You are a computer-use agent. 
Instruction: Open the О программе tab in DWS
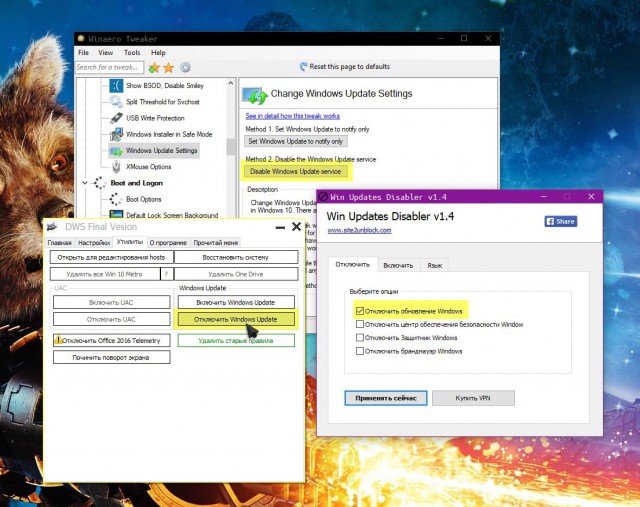click(x=168, y=242)
